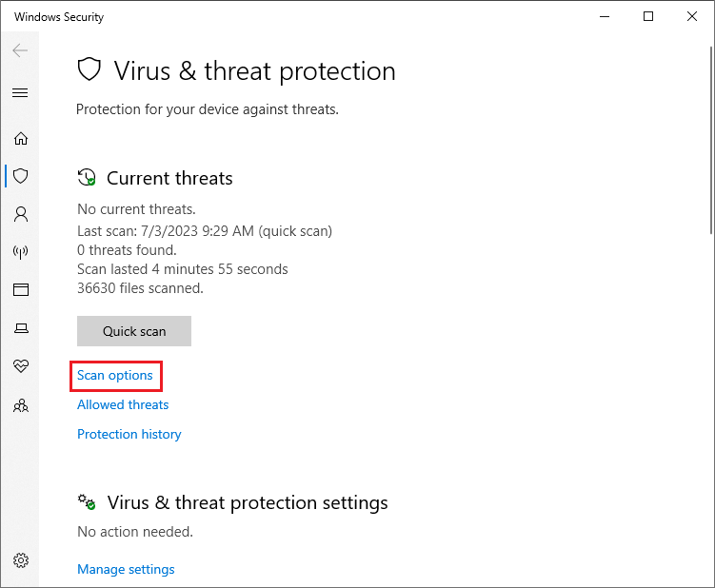
Task: Start a Quick scan
Action: click(134, 331)
